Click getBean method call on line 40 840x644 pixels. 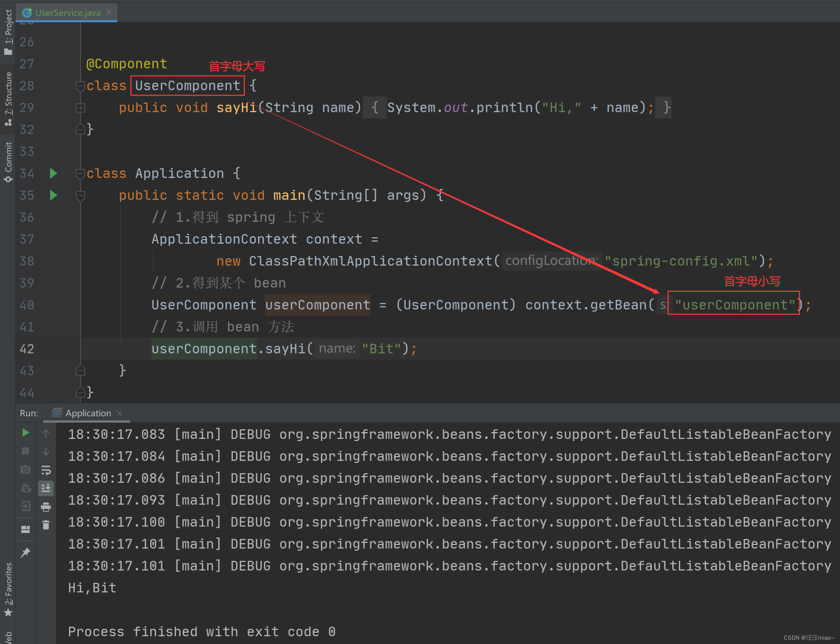tap(618, 305)
